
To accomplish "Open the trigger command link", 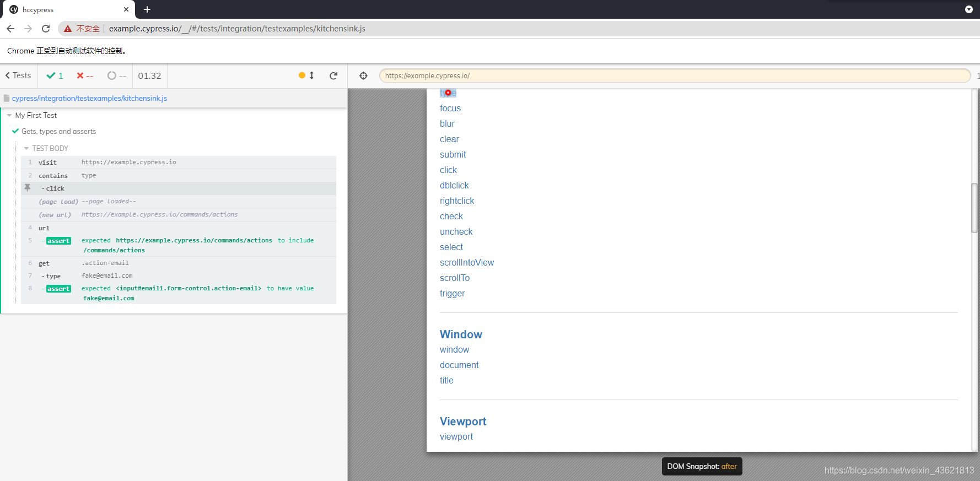I will [453, 294].
